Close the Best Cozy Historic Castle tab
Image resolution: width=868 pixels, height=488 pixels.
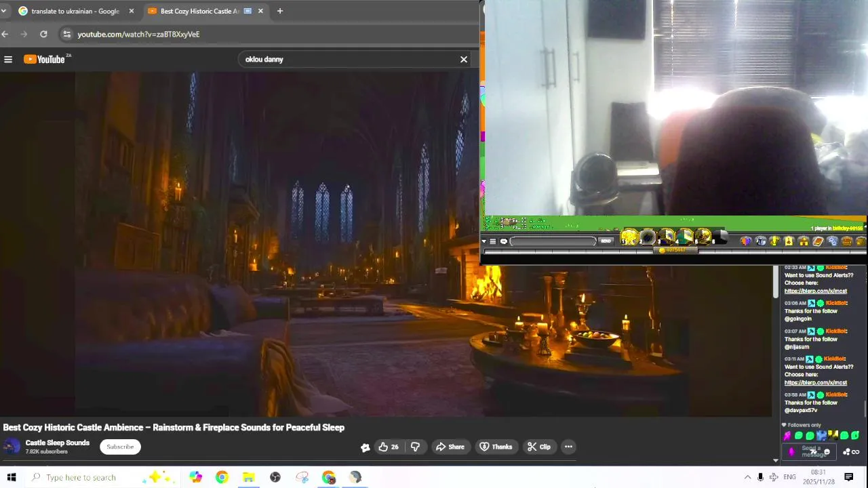(260, 11)
